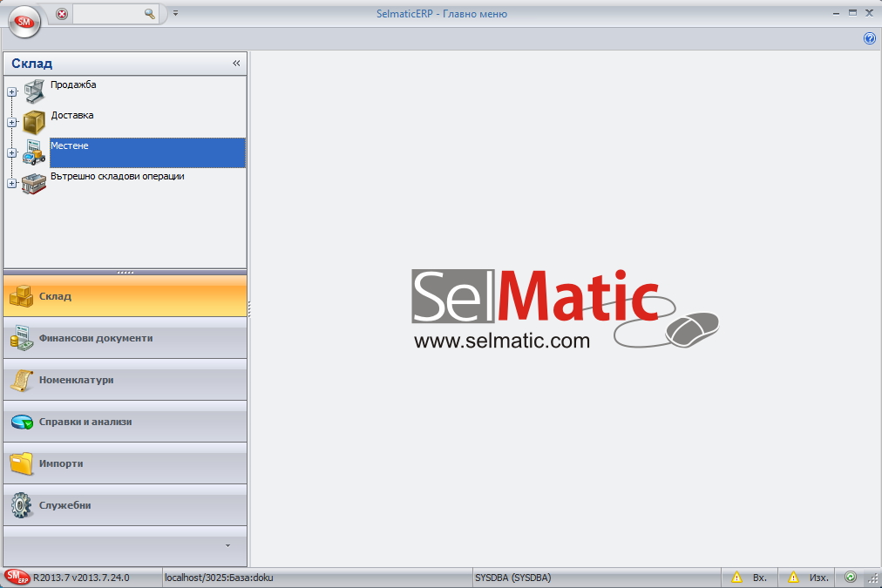This screenshot has width=882, height=588.
Task: Click the green refresh status icon
Action: pyautogui.click(x=851, y=577)
